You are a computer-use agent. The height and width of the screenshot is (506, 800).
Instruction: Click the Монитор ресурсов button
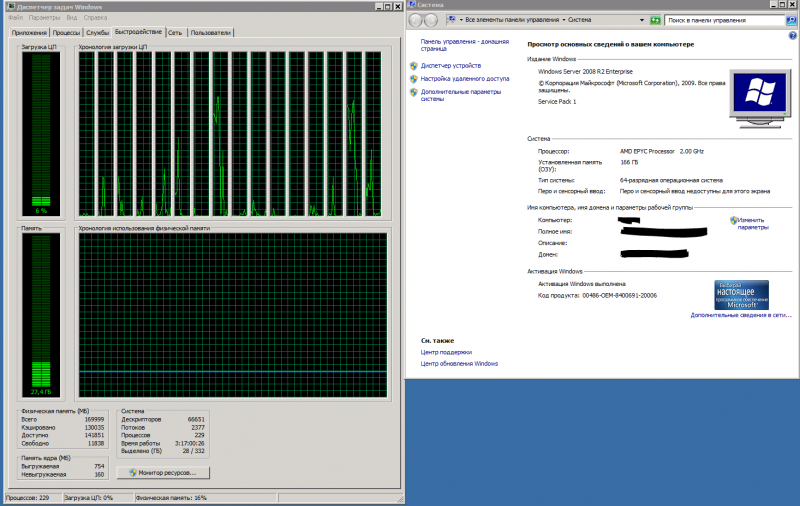coord(162,472)
